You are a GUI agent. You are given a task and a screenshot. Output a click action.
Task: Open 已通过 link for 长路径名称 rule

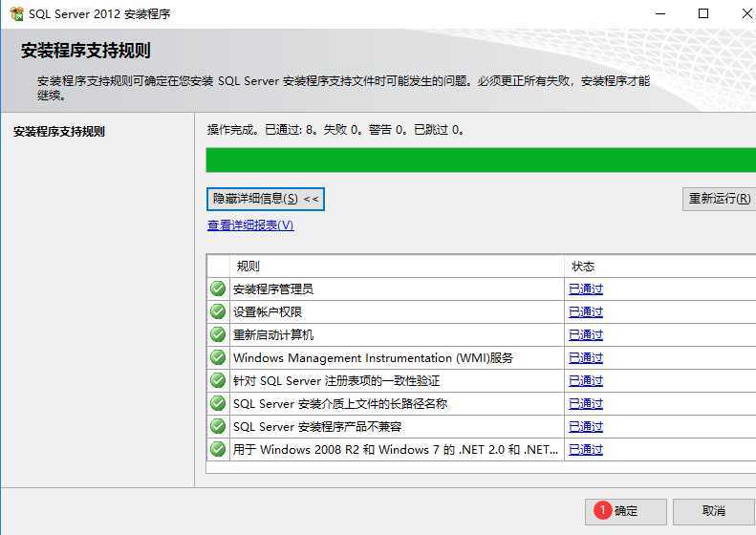click(586, 403)
